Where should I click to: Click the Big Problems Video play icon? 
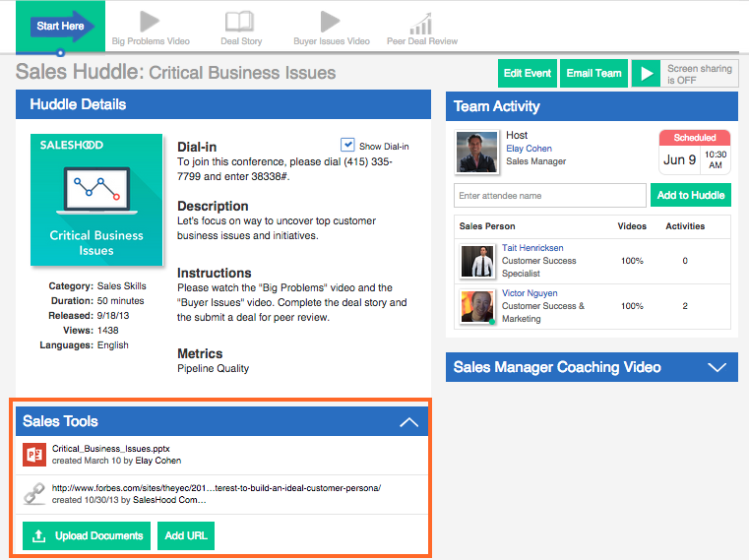[x=150, y=22]
